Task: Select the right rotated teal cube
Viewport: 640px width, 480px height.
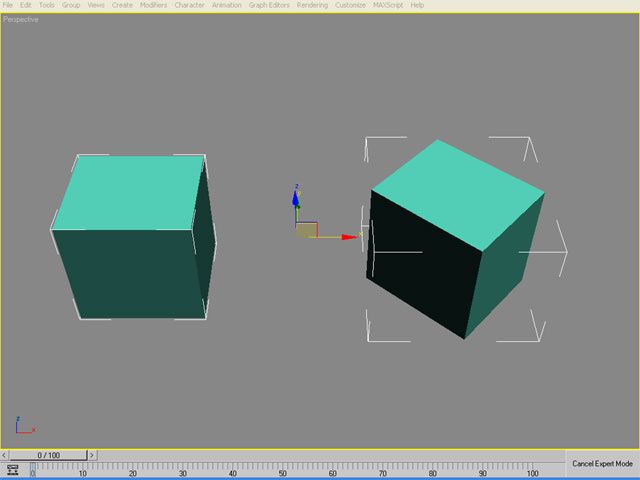Action: (455, 241)
